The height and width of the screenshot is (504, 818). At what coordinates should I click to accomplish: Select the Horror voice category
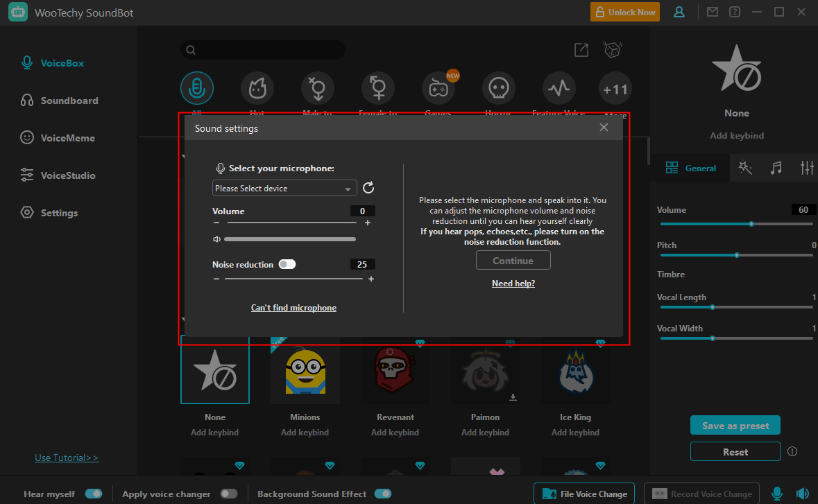click(x=498, y=87)
